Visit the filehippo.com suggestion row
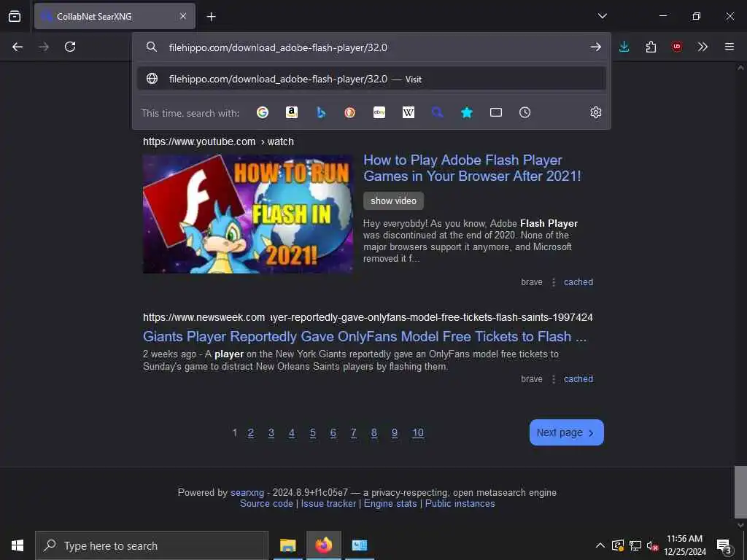The width and height of the screenshot is (747, 560). pos(371,79)
